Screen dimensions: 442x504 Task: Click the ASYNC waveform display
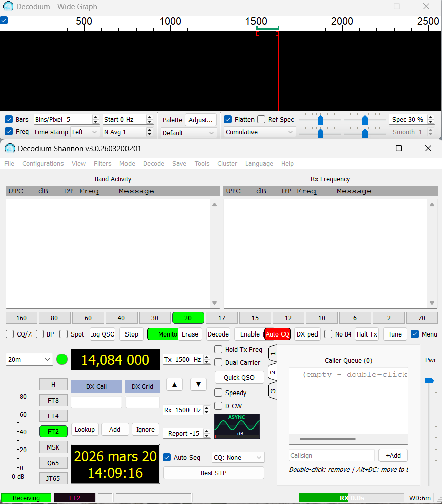[x=237, y=426]
